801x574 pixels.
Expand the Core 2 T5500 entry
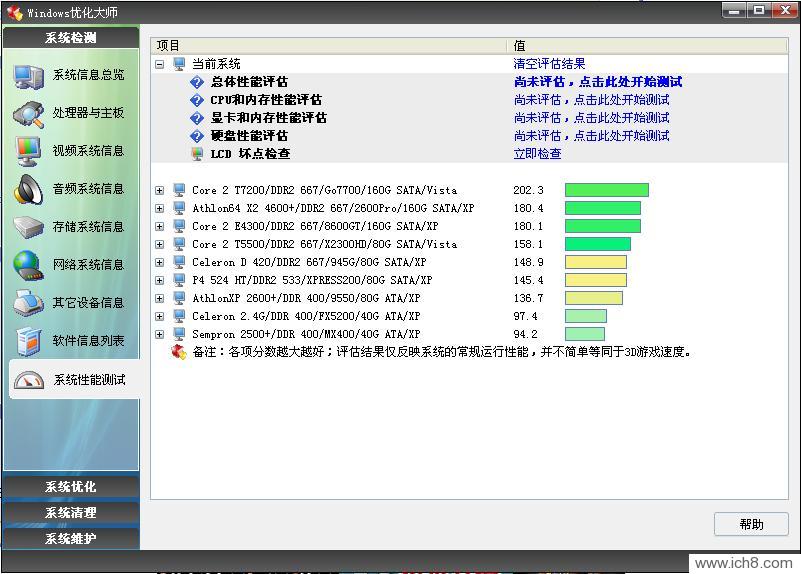point(160,245)
